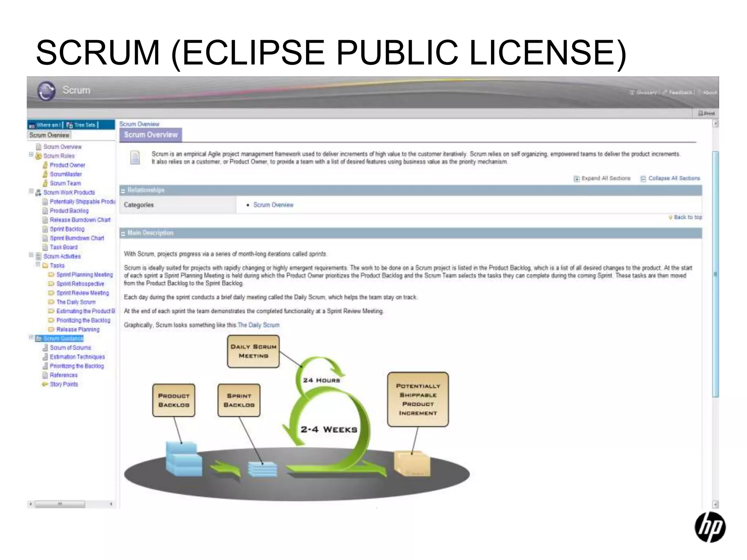Click the Scrum logo icon in header
The width and height of the screenshot is (747, 560).
tap(46, 90)
